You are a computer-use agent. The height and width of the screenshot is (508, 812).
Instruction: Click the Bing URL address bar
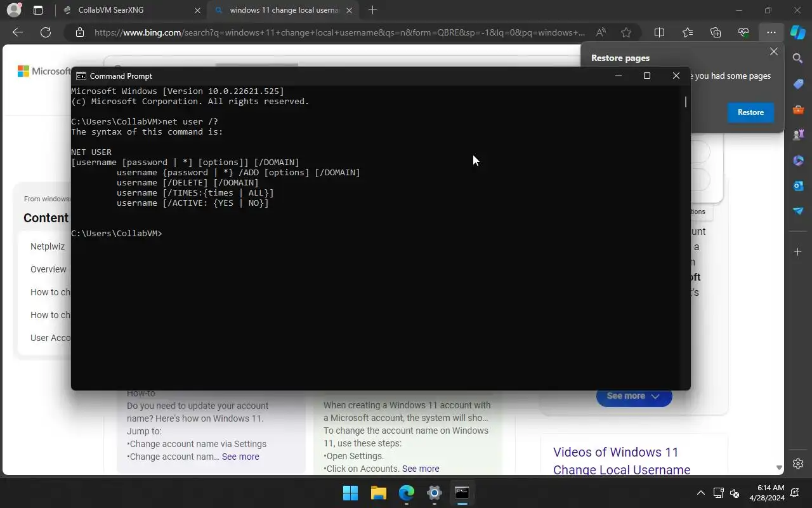[x=339, y=32]
